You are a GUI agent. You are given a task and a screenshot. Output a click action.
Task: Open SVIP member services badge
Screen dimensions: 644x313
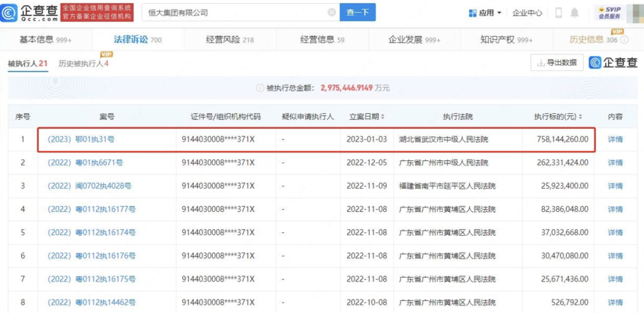[x=610, y=13]
